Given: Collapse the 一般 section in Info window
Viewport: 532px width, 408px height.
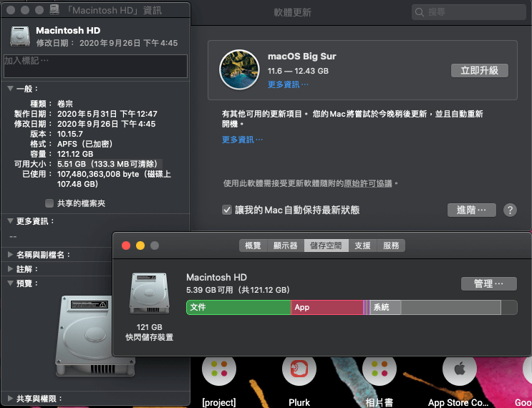Looking at the screenshot, I should pyautogui.click(x=10, y=89).
